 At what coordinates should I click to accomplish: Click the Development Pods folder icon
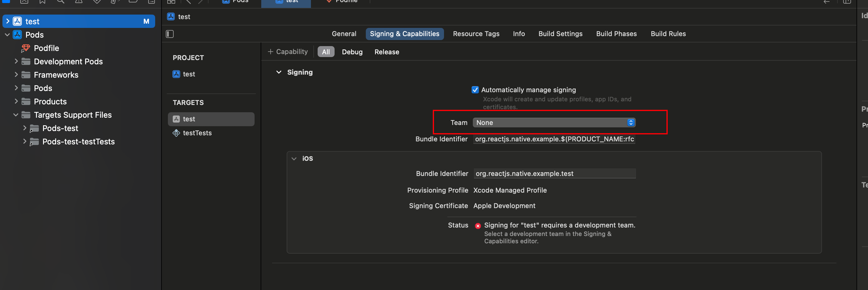coord(26,61)
